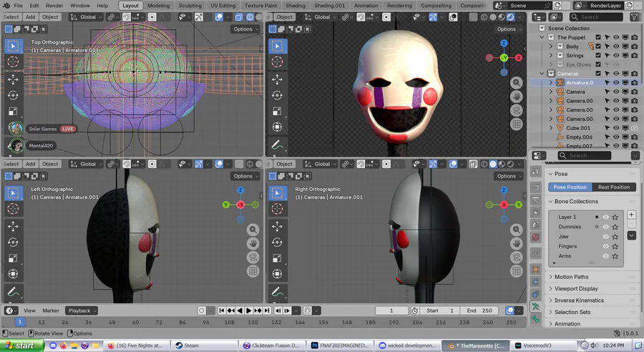
Task: Click the Cursor tool in top-left viewport
Action: coord(13,62)
